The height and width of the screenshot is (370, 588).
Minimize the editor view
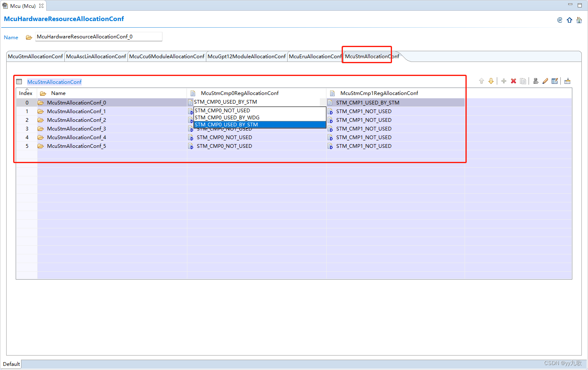click(570, 5)
